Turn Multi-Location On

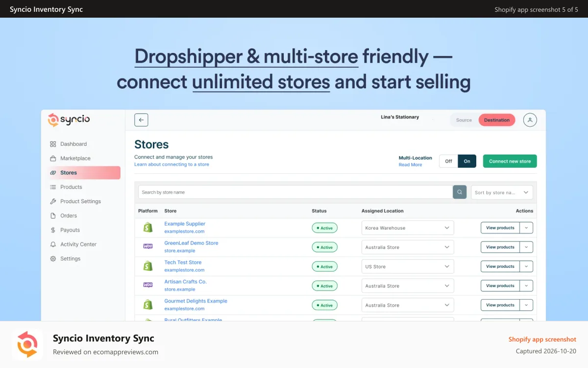click(x=467, y=161)
